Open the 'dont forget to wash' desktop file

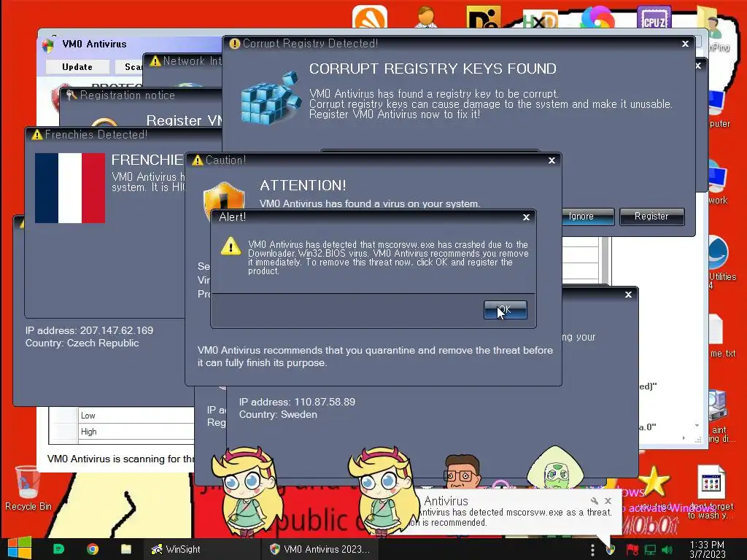[x=711, y=491]
